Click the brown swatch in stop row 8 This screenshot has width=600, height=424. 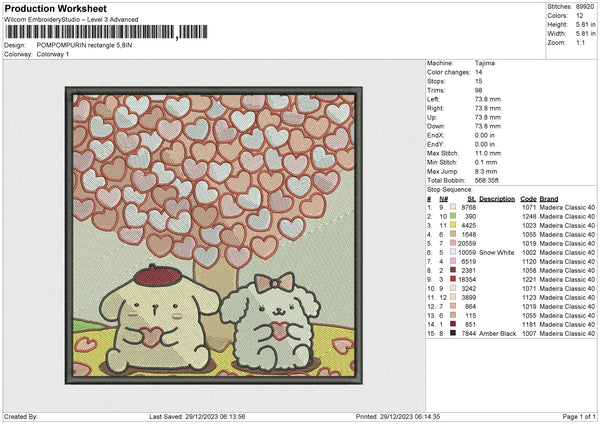(x=453, y=270)
